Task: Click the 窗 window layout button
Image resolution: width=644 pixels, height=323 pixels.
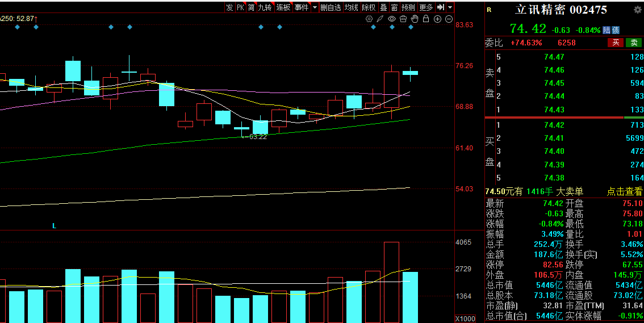Action: click(x=394, y=7)
